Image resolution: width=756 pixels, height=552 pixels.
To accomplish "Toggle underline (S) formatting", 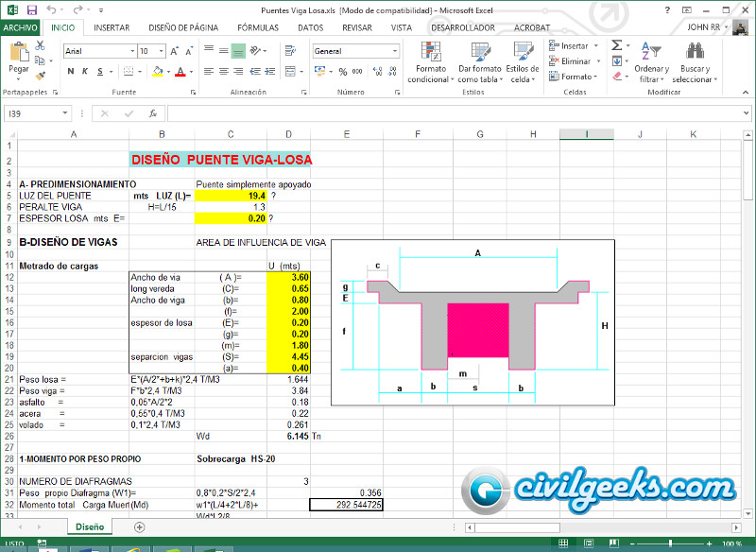I will click(x=98, y=71).
